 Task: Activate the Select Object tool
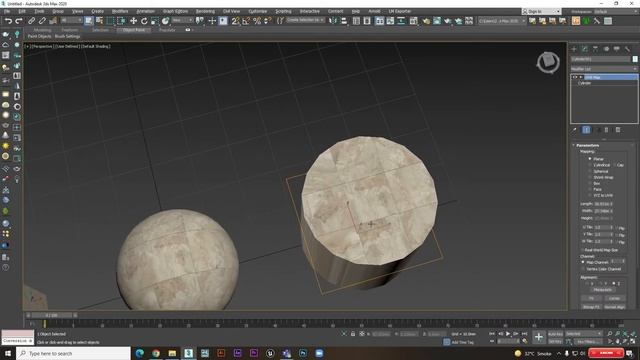(x=89, y=21)
